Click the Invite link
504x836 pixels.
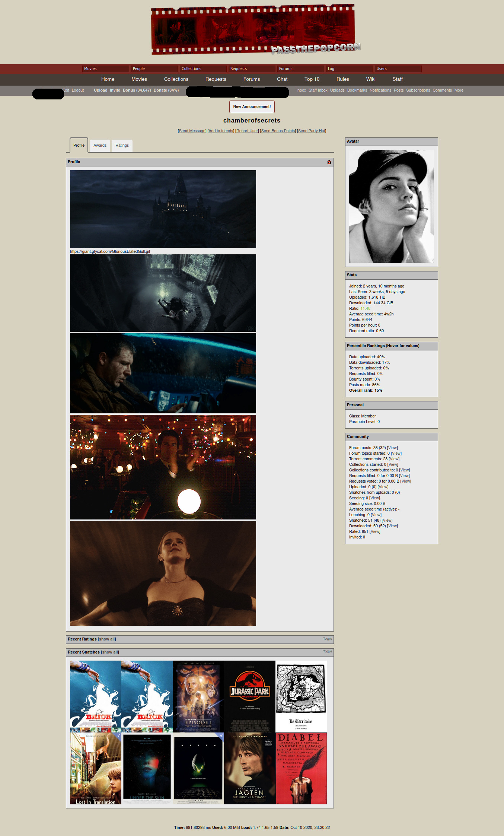(x=115, y=90)
